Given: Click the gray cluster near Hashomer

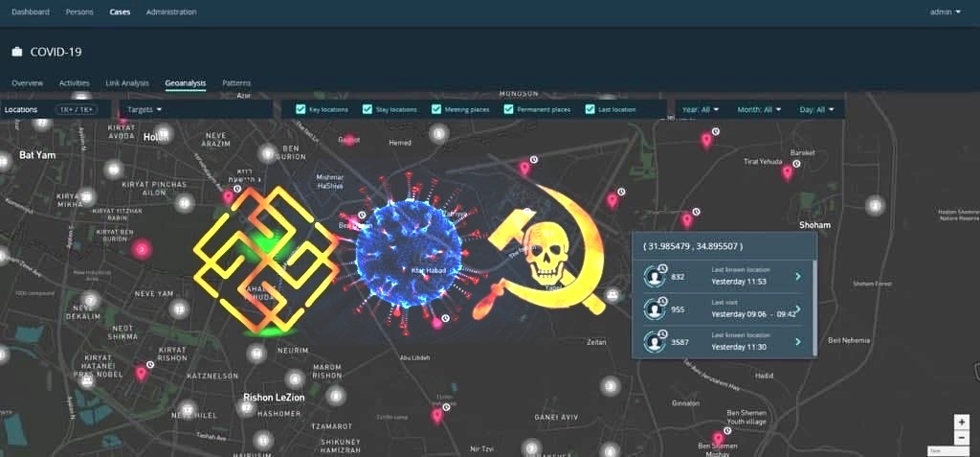Looking at the screenshot, I should click(247, 408).
